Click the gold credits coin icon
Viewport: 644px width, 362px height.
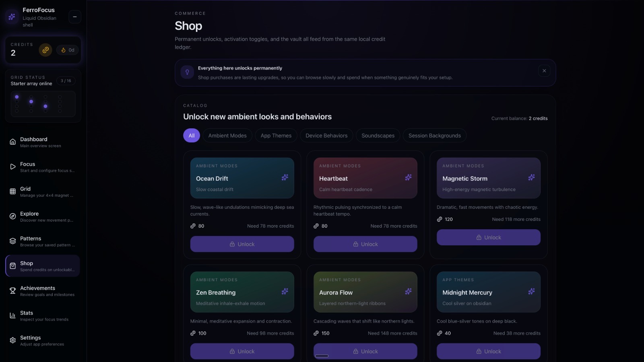(45, 50)
